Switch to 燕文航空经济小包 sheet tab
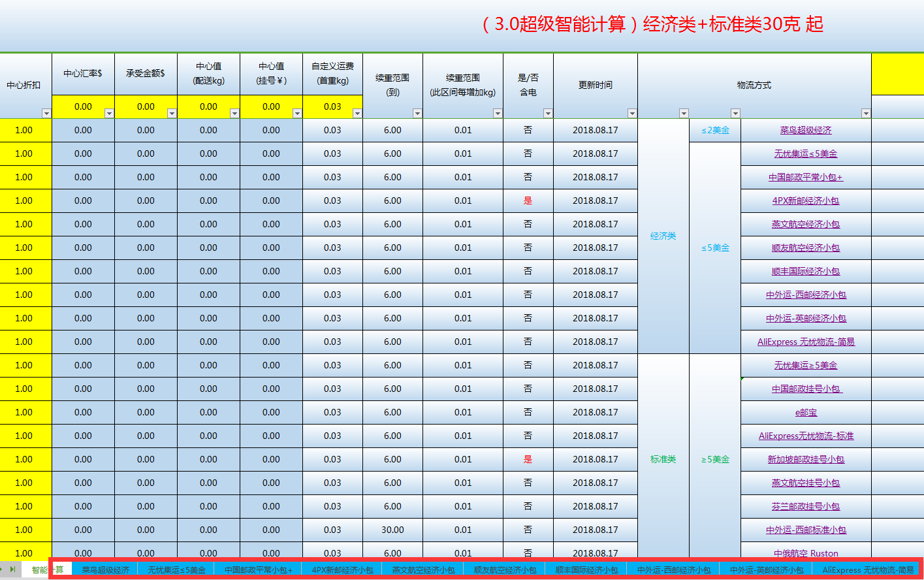Image resolution: width=924 pixels, height=580 pixels. click(x=423, y=570)
